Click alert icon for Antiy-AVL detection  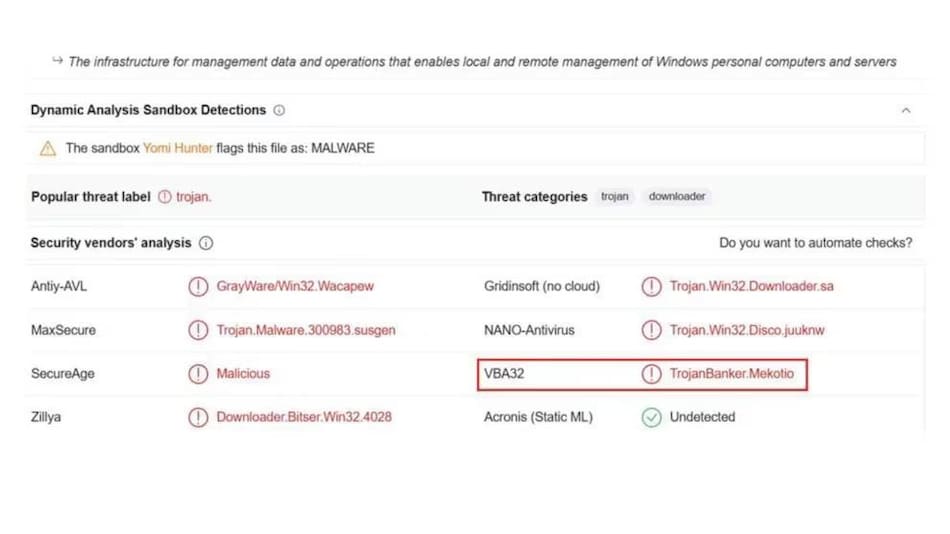pyautogui.click(x=198, y=287)
